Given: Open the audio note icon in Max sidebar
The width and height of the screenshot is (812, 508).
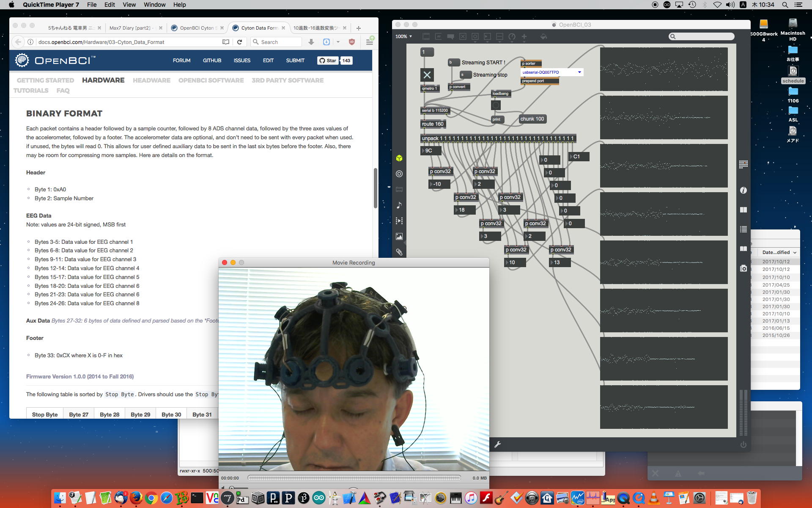Looking at the screenshot, I should pos(399,205).
